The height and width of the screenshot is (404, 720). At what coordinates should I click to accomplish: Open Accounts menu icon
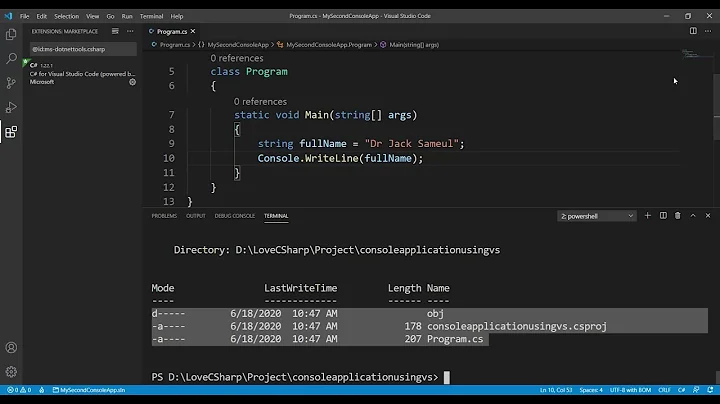[11, 348]
